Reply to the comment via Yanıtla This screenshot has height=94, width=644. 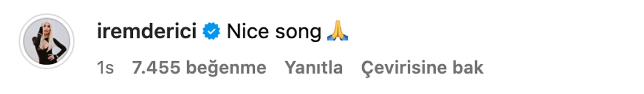314,68
